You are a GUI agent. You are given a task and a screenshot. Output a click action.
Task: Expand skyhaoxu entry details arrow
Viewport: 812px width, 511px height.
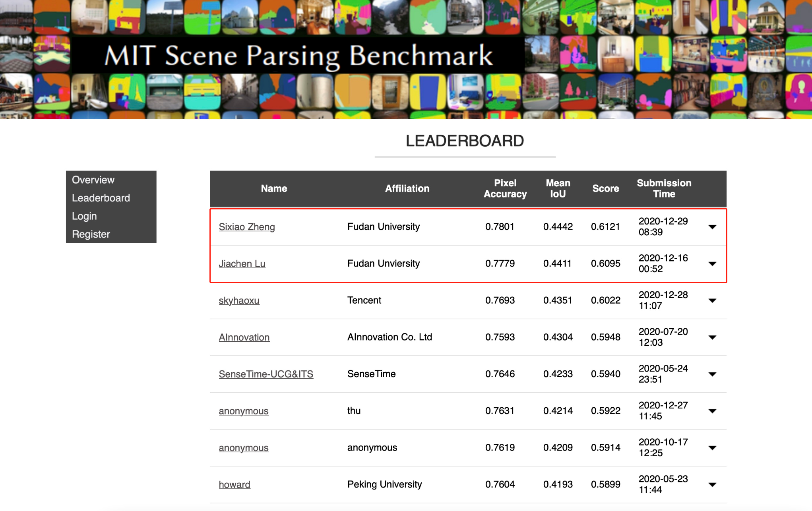[712, 300]
